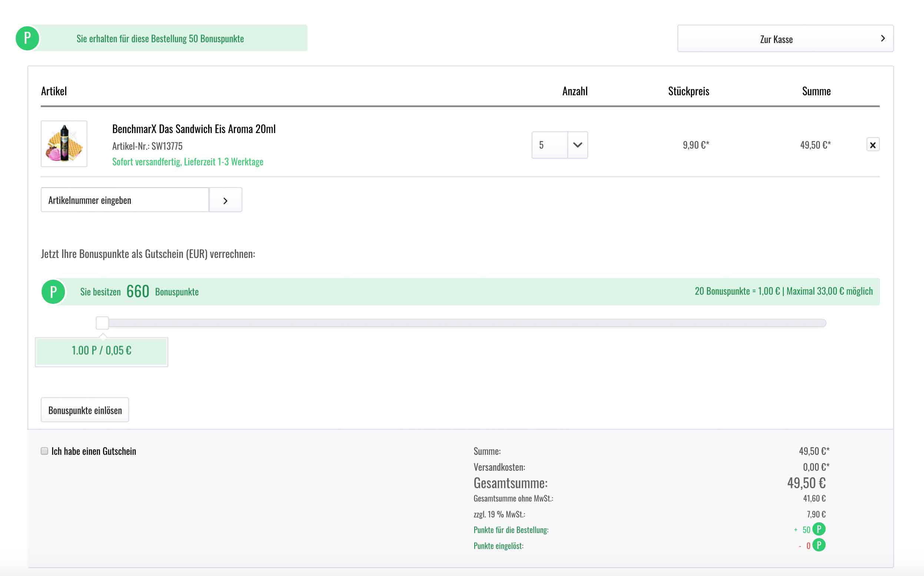Click the bonus points slider handle

click(102, 323)
